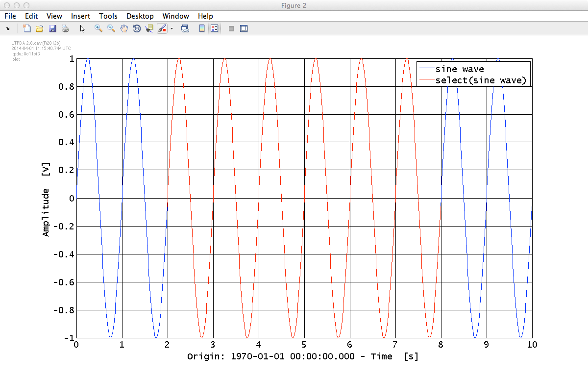
Task: Select the 'select(sine wave)' legend entry
Action: pos(481,80)
